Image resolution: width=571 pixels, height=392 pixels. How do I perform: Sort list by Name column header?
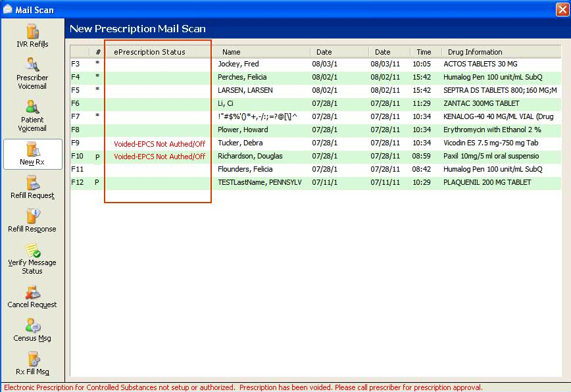pyautogui.click(x=231, y=52)
